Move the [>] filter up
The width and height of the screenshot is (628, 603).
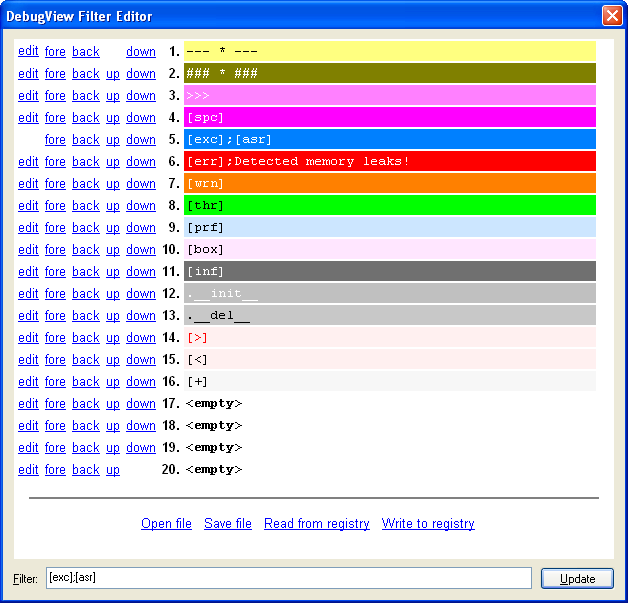coord(113,338)
